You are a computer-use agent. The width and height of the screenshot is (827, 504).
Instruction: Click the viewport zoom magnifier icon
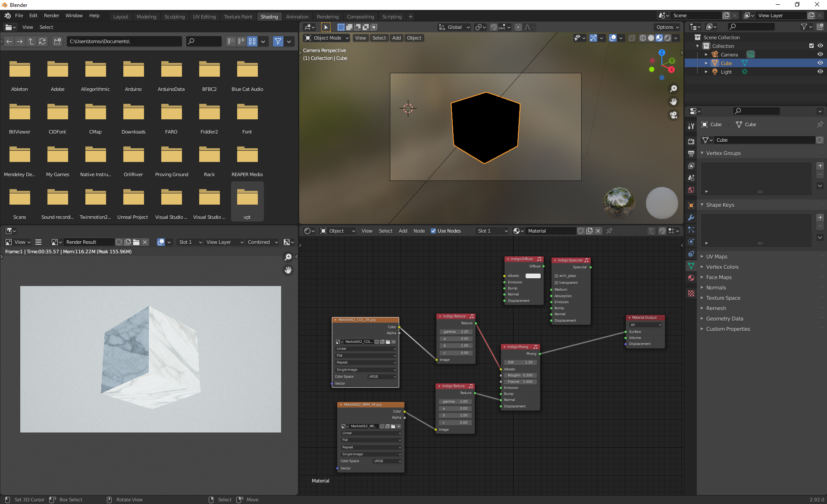(673, 89)
